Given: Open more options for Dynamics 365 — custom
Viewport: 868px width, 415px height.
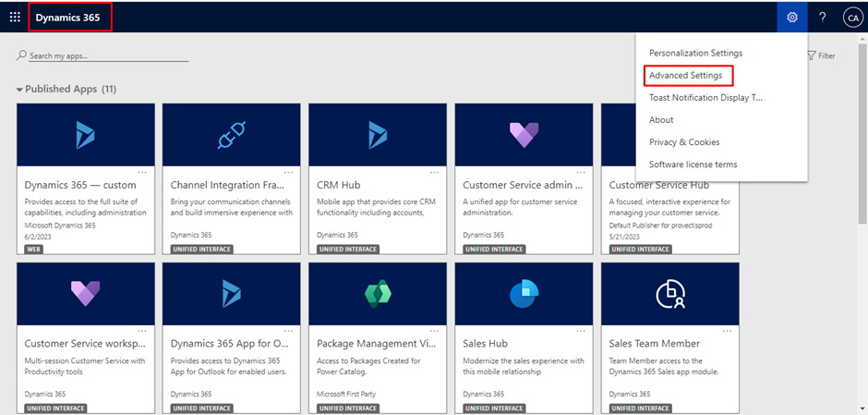Looking at the screenshot, I should point(142,172).
